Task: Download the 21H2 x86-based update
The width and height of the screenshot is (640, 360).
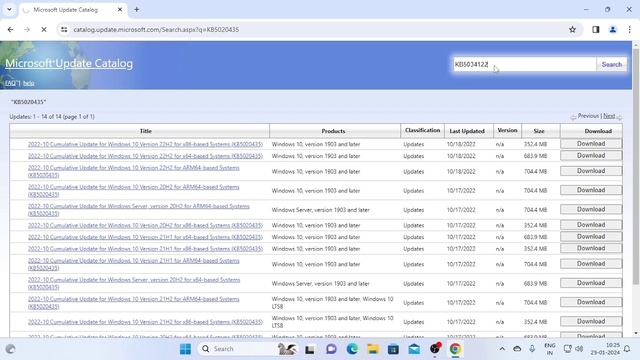Action: [x=591, y=322]
